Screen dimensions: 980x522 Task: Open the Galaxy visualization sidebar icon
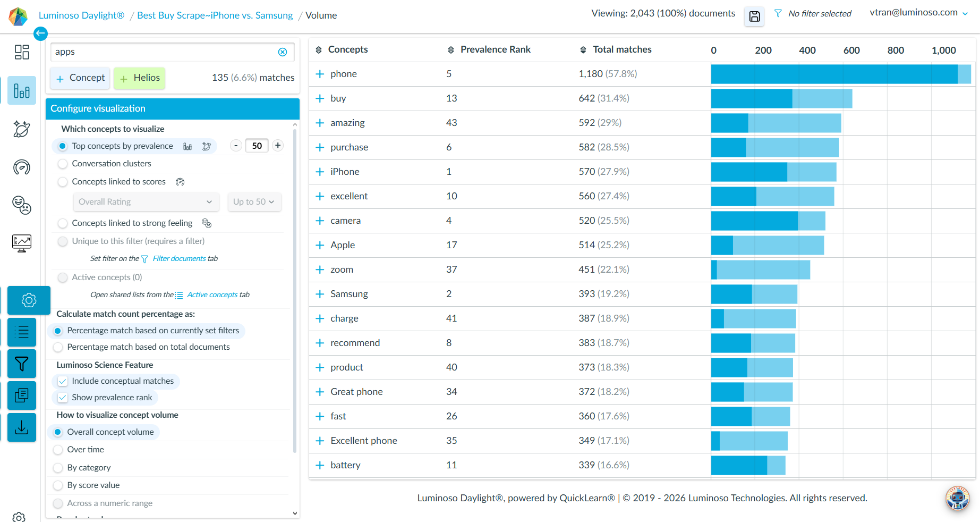(x=22, y=129)
